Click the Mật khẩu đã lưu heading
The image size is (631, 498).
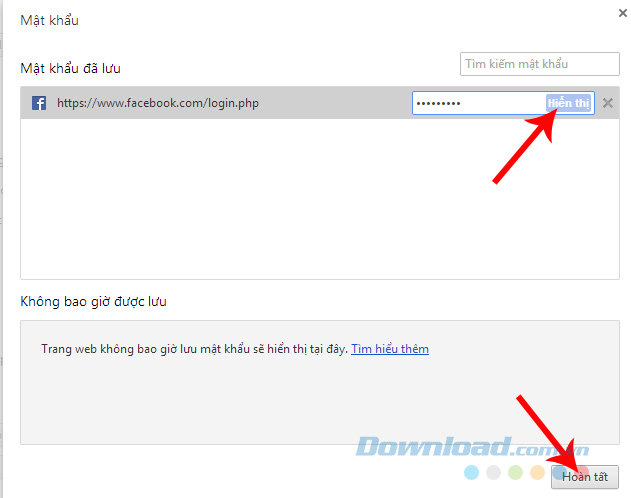[x=70, y=68]
